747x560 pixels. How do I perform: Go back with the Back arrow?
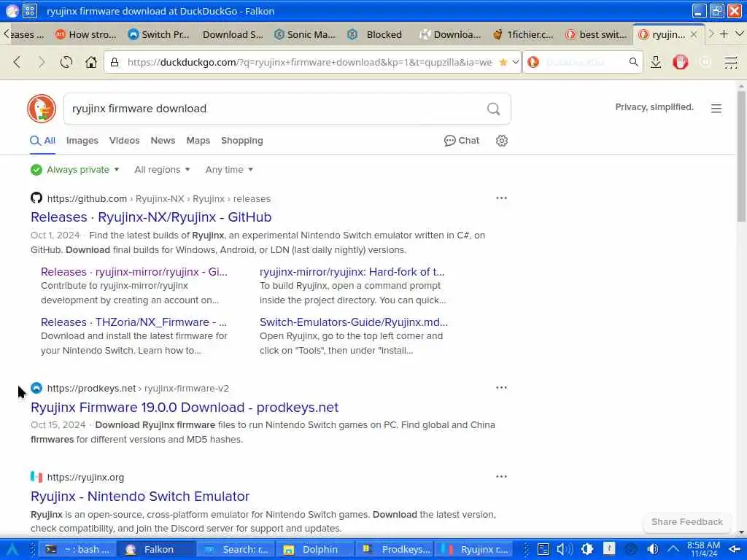[x=18, y=62]
